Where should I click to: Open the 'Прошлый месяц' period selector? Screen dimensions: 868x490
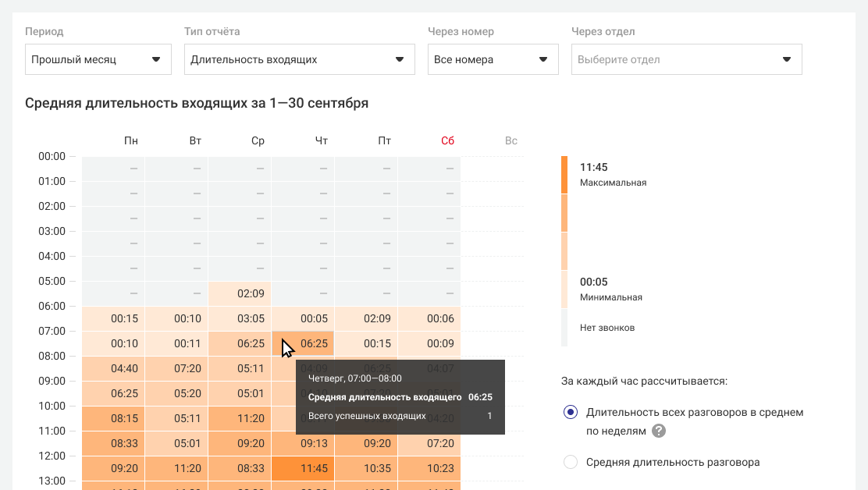click(98, 59)
